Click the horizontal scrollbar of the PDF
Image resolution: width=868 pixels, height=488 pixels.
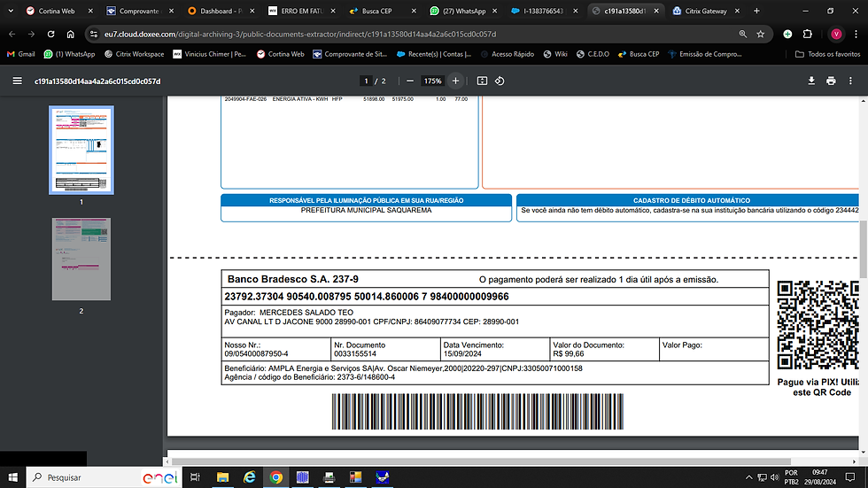(481, 461)
